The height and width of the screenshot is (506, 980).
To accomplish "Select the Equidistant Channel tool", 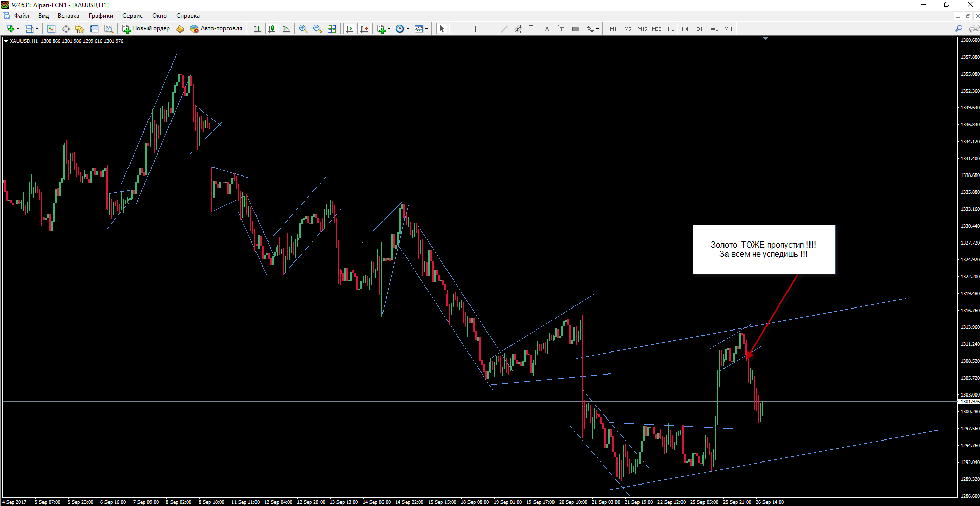I will coord(518,29).
